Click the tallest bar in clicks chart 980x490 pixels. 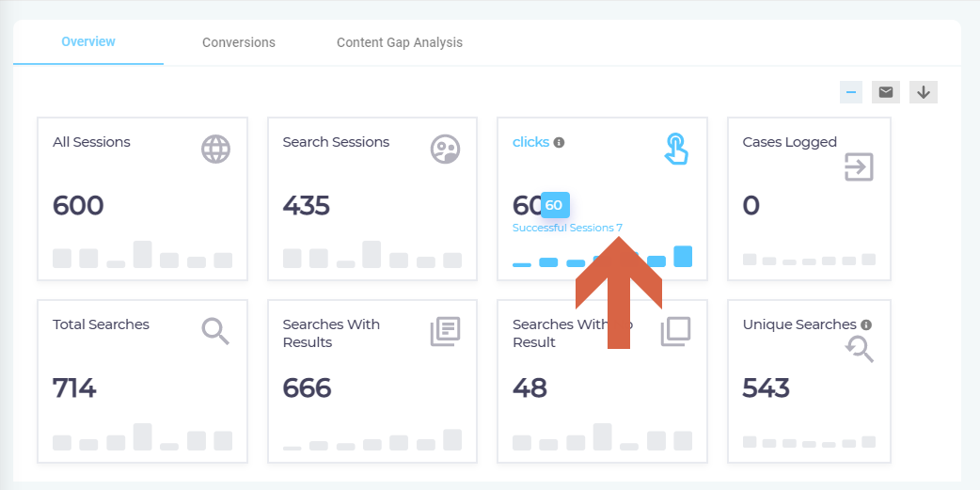(683, 256)
